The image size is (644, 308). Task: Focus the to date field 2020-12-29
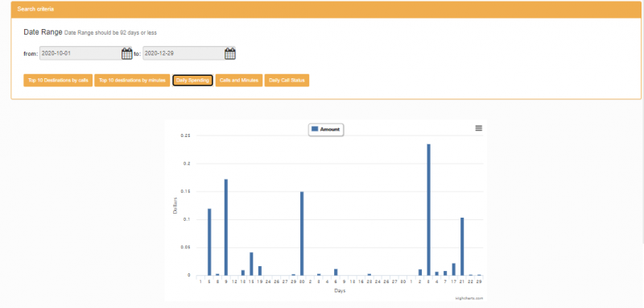[x=189, y=53]
